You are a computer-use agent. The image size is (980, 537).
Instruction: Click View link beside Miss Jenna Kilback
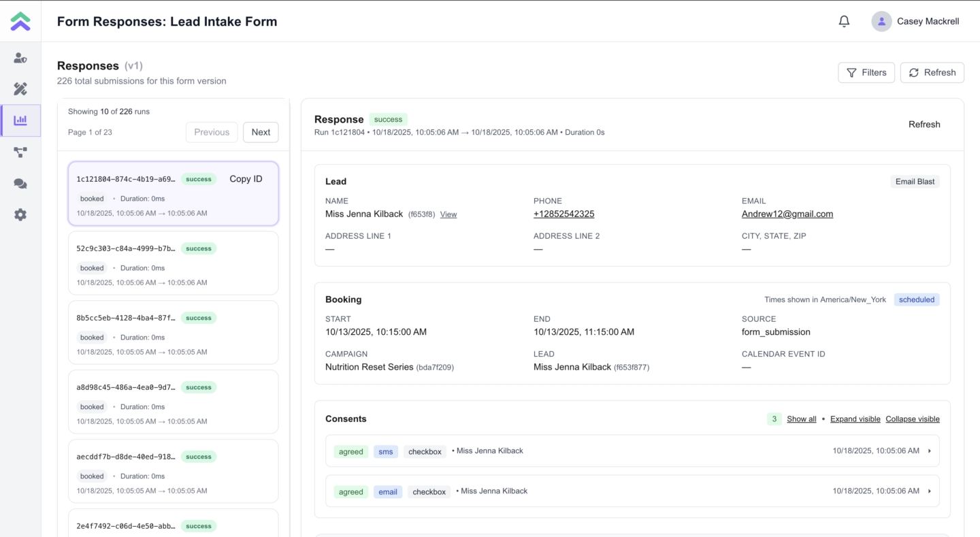pyautogui.click(x=448, y=214)
